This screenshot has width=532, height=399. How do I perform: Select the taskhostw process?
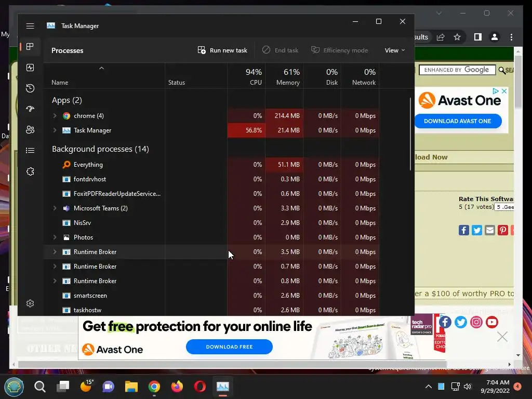(x=211, y=310)
